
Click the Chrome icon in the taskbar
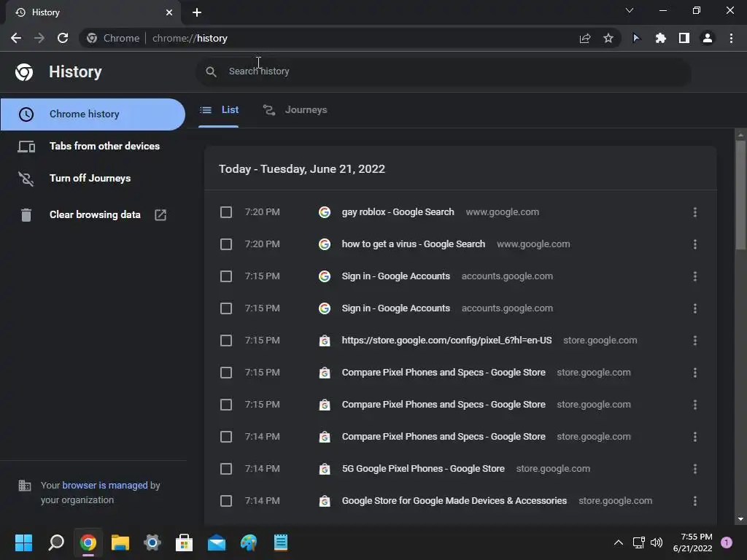point(88,542)
